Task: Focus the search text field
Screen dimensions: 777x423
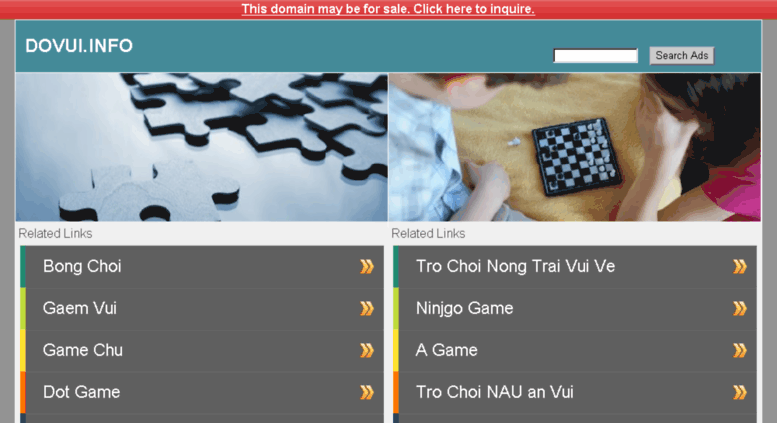Action: pos(595,55)
